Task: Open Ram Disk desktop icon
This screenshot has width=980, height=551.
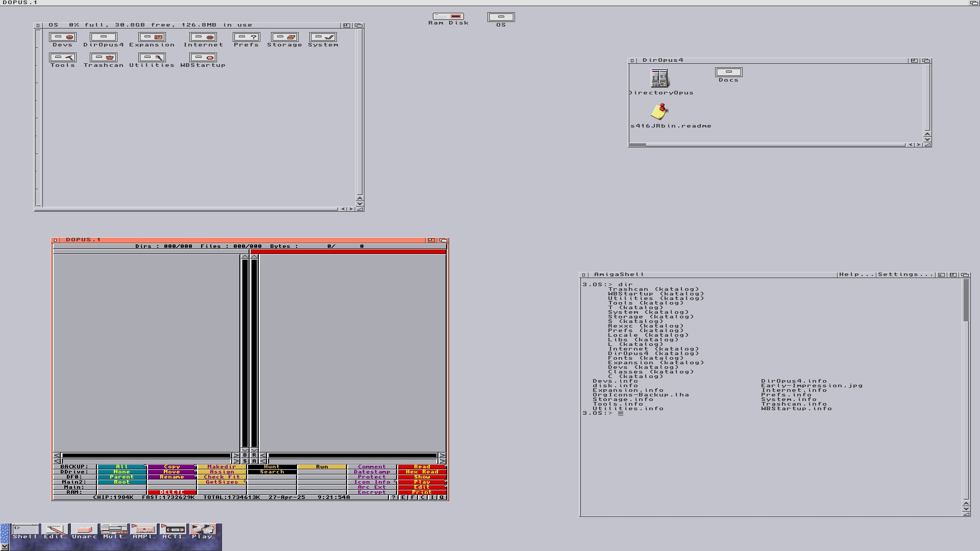Action: [x=448, y=17]
